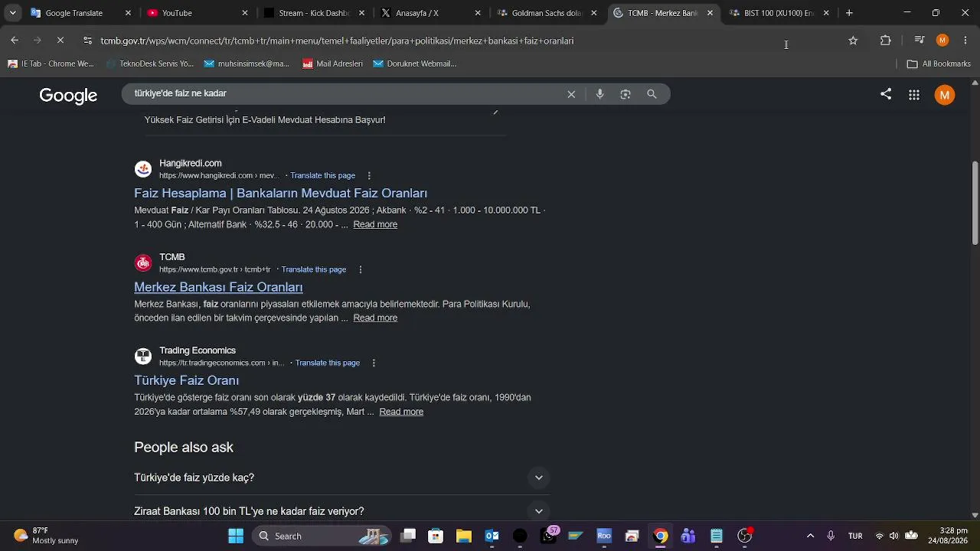Open the media control icon in toolbar
The width and height of the screenshot is (980, 551).
click(920, 41)
